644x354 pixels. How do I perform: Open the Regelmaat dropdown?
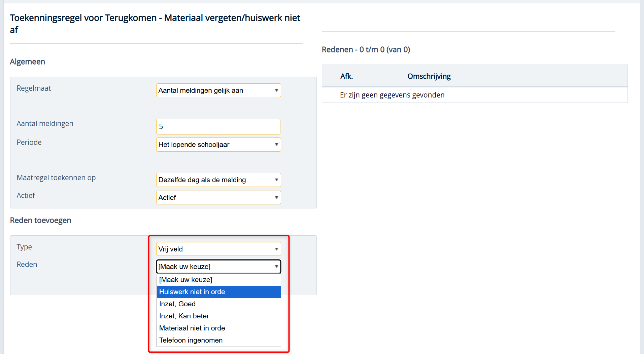pos(218,90)
